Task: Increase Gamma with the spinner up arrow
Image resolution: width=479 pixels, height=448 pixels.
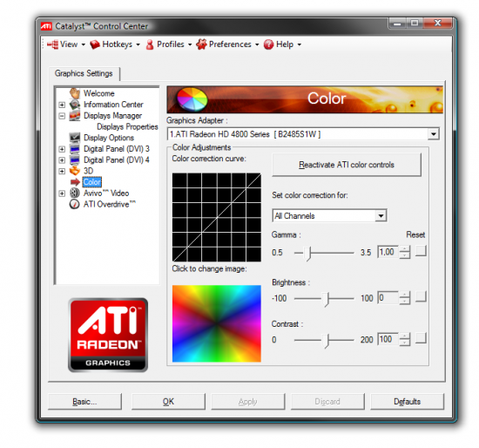Action: [404, 249]
